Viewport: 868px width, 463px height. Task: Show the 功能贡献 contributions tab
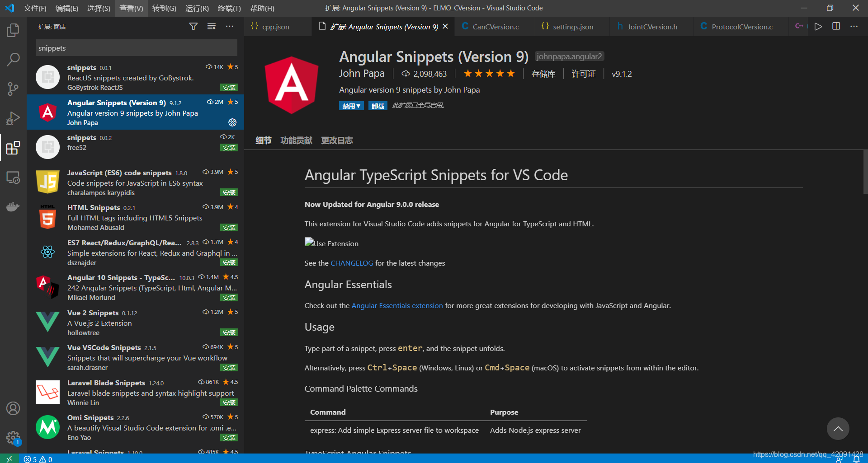click(x=297, y=140)
